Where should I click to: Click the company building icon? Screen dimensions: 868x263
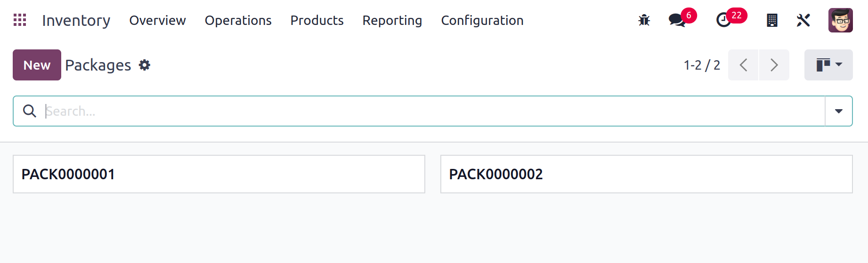[771, 20]
